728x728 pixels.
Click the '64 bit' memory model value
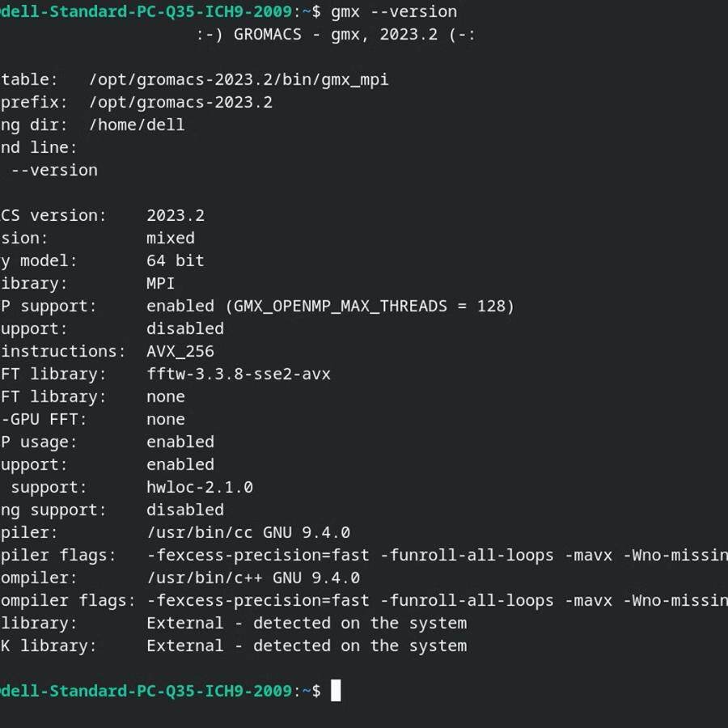pos(175,260)
